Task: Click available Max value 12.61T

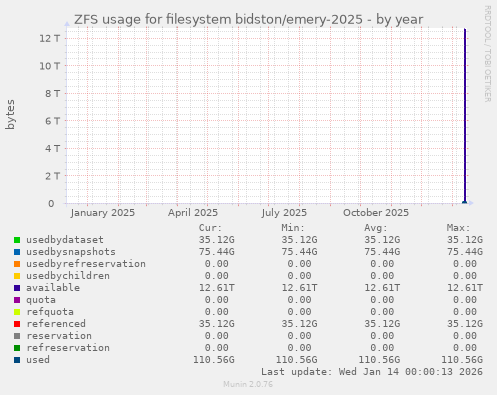Action: (465, 288)
